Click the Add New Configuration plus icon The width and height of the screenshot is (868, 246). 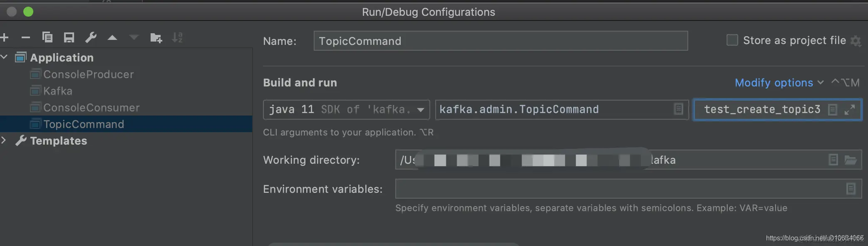5,38
